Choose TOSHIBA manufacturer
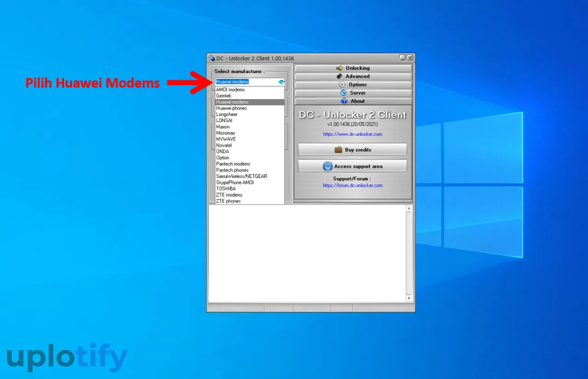Screen dimensions: 588x379 tap(250, 189)
